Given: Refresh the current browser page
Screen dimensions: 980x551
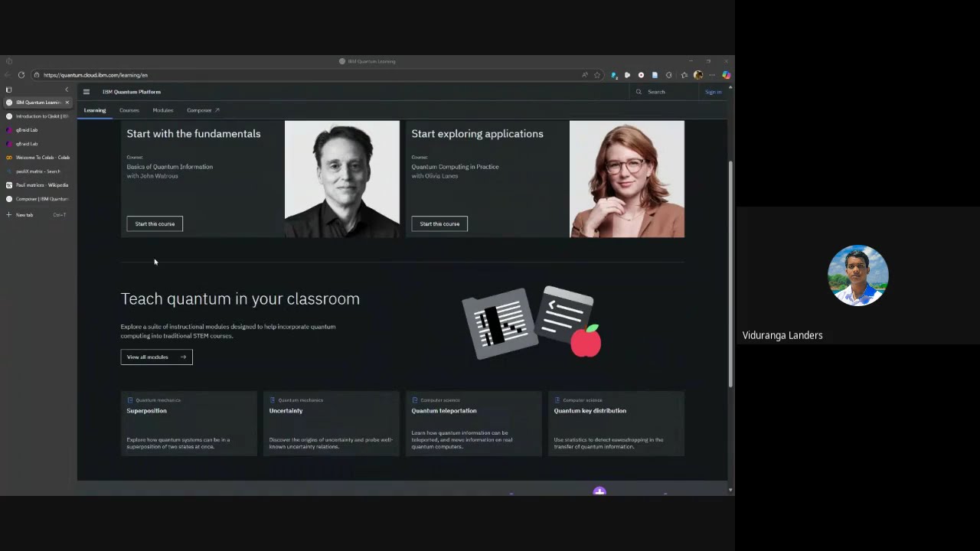Looking at the screenshot, I should (x=21, y=75).
